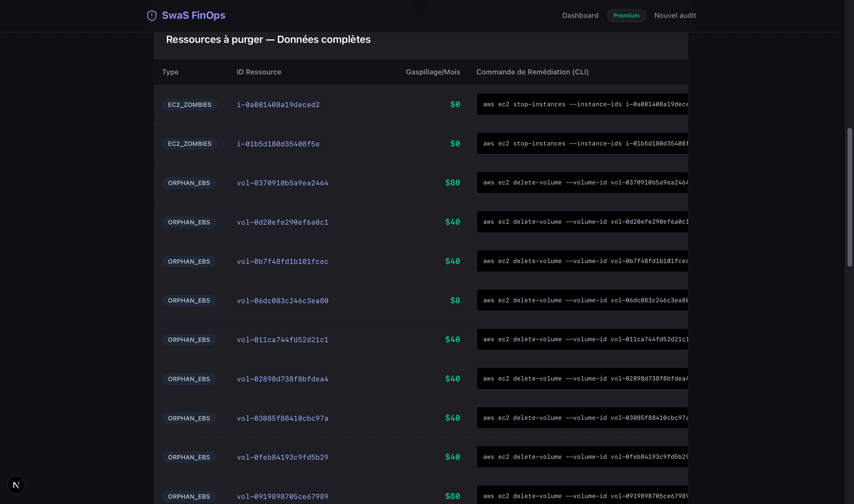Click resource vol-0feb84193c9fd5b29
The height and width of the screenshot is (504, 854).
tap(282, 457)
